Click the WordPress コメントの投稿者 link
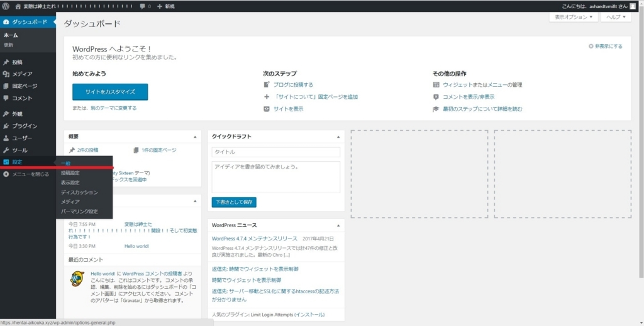This screenshot has width=644, height=326. [152, 274]
